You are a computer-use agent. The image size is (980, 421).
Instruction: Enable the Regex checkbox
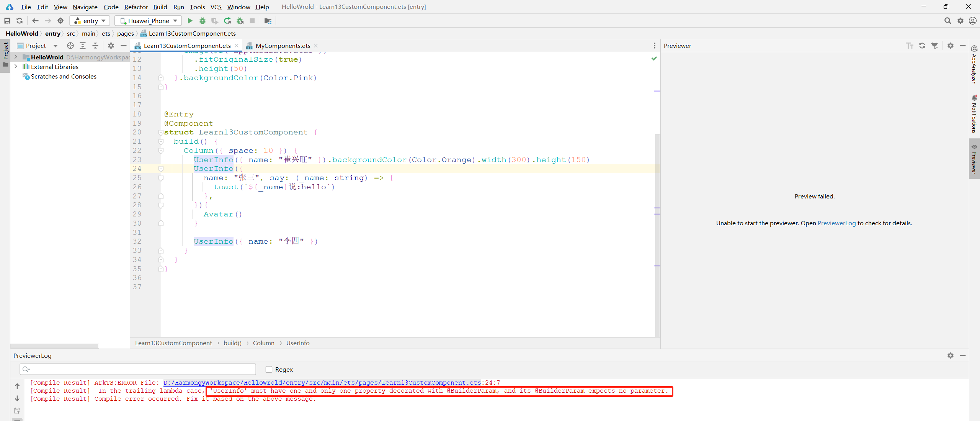click(269, 369)
